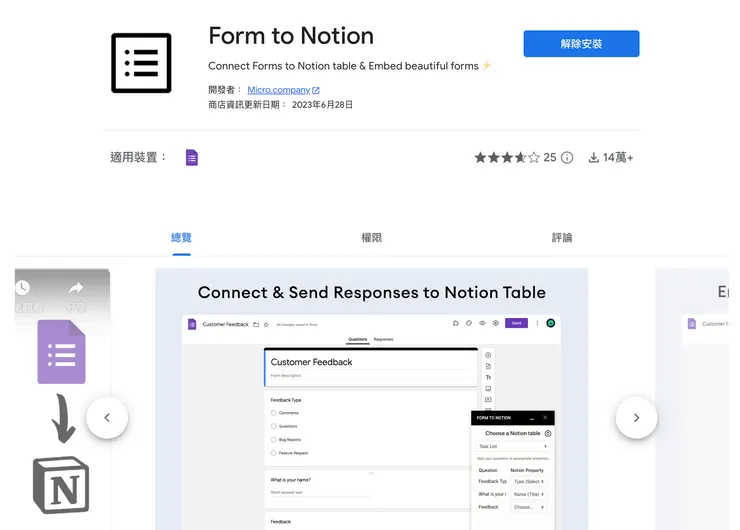The image size is (740, 530).
Task: Click the settings gear icon in the preview
Action: pos(496,323)
